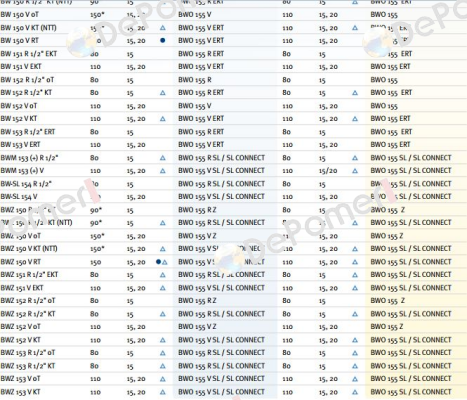Viewport: 467px width, 400px height.
Task: Pick first triangle in BWZ 152 R 1/2" KT row
Action: click(163, 314)
